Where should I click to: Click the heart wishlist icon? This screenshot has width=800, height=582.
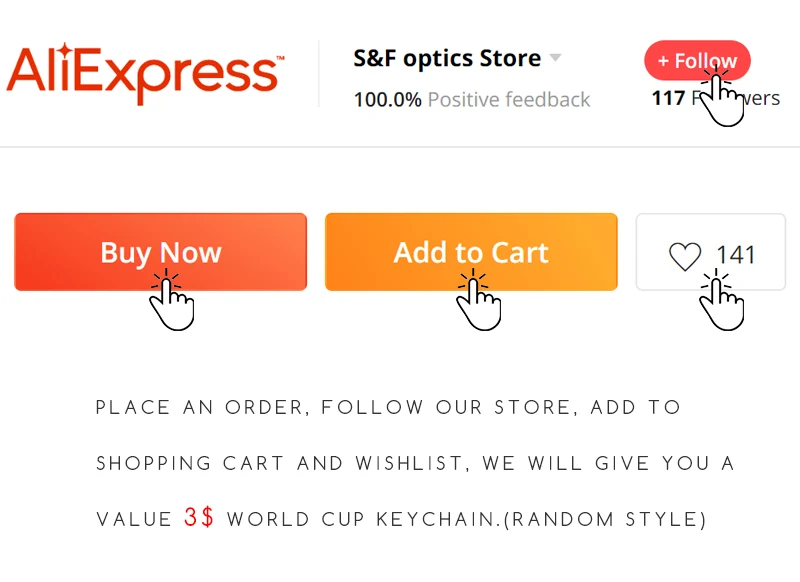click(685, 257)
